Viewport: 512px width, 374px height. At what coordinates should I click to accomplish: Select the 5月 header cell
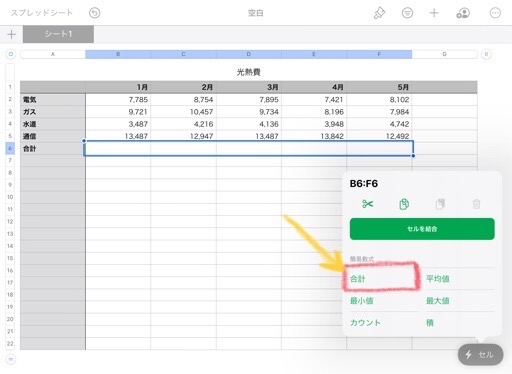(x=379, y=87)
